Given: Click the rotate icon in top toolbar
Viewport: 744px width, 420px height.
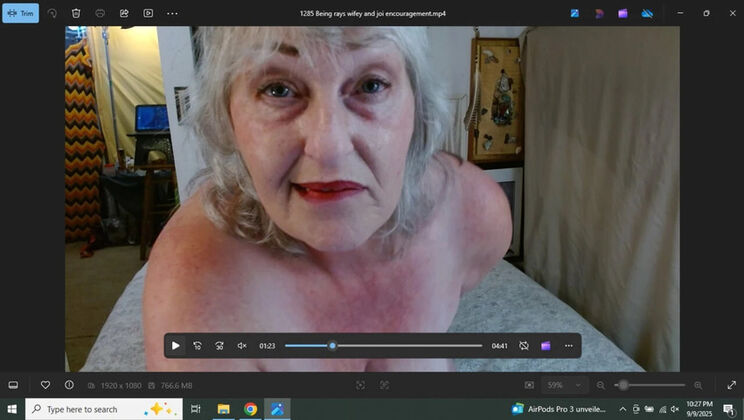Looking at the screenshot, I should point(52,13).
